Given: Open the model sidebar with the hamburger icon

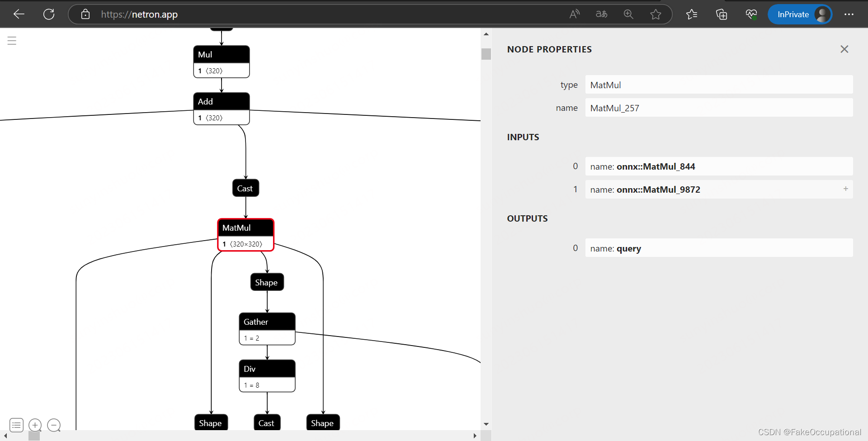Looking at the screenshot, I should 11,40.
